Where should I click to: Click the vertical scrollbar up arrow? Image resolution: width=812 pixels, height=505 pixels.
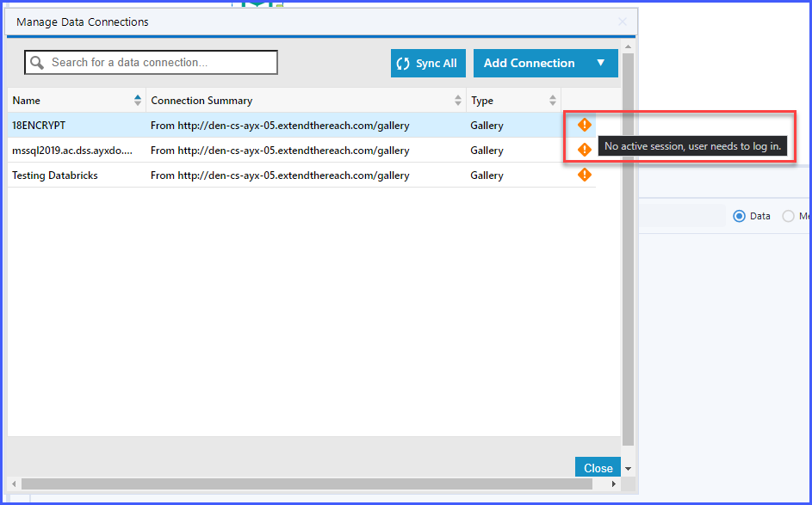[x=629, y=47]
